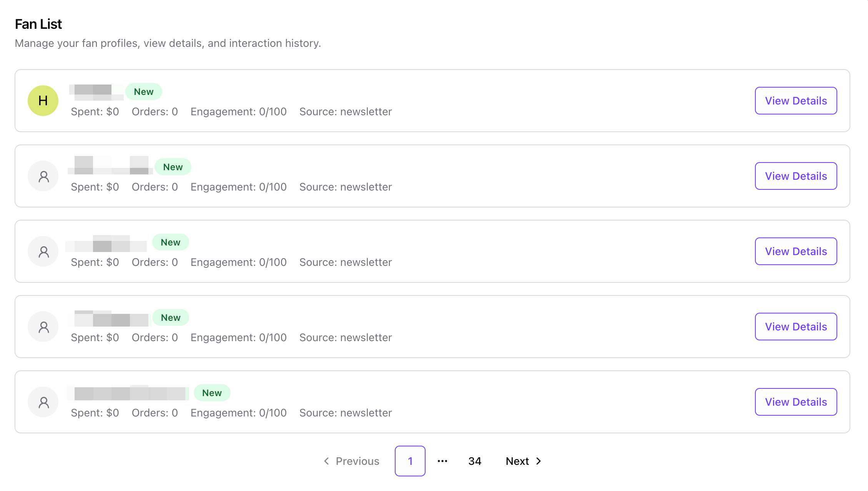Click the New badge on first fan
This screenshot has width=868, height=491.
(x=143, y=91)
